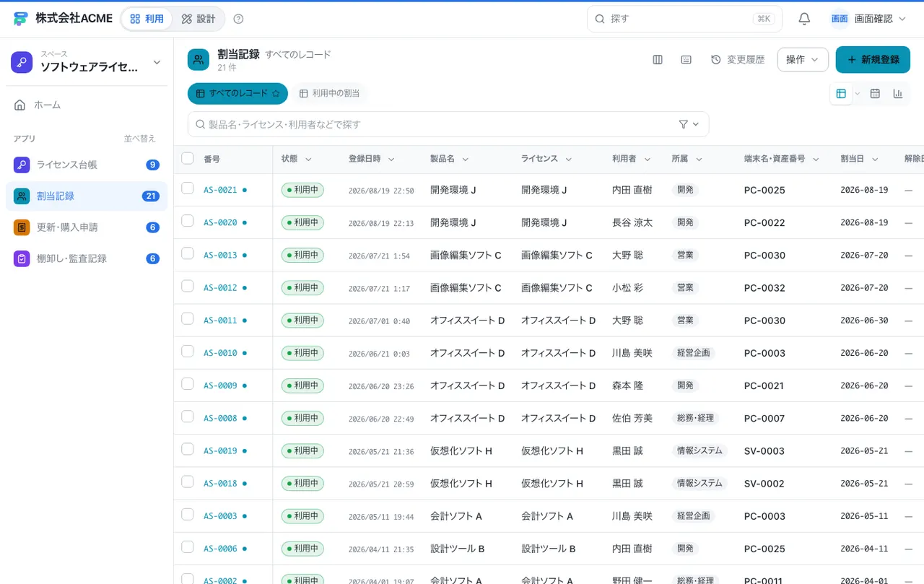924x584 pixels.
Task: Select the checkbox next to AS-0008
Action: tap(188, 417)
